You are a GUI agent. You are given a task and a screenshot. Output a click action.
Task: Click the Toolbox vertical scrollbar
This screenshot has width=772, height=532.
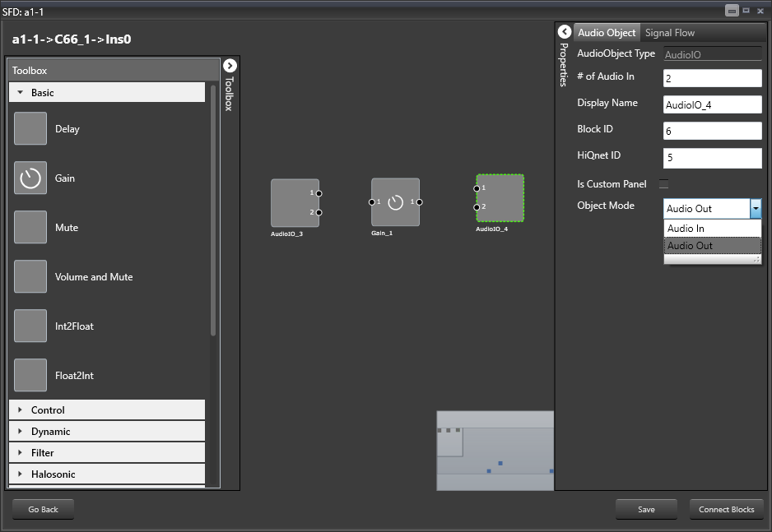[x=213, y=210]
